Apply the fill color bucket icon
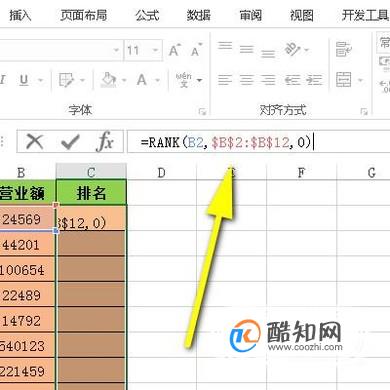The height and width of the screenshot is (390, 390). tap(109, 80)
